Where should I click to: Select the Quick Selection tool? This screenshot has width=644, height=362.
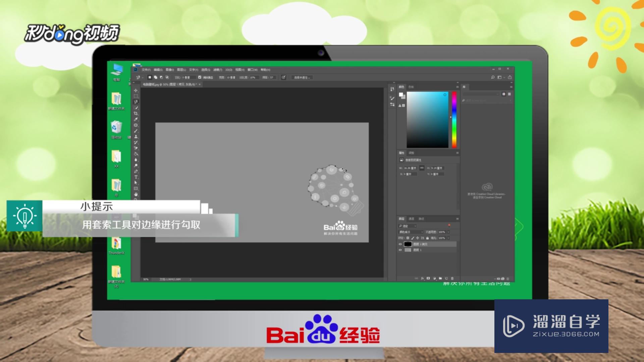[136, 108]
